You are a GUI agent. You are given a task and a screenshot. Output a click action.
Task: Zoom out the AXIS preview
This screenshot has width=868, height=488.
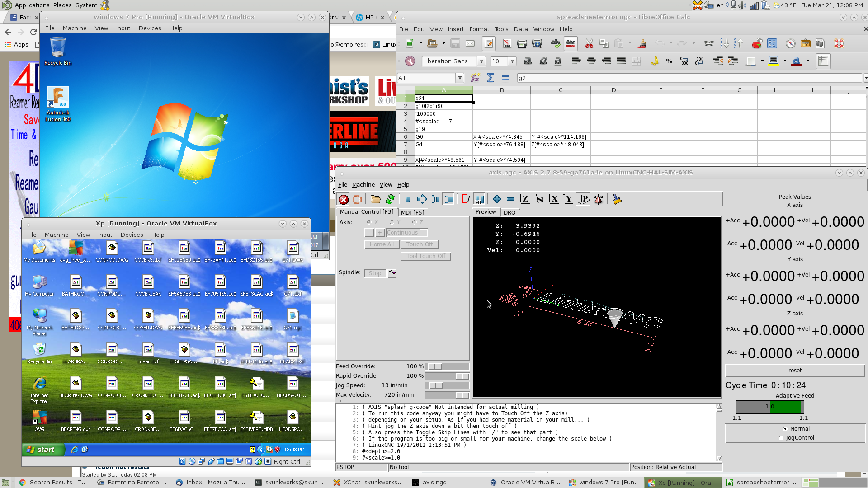pyautogui.click(x=510, y=199)
